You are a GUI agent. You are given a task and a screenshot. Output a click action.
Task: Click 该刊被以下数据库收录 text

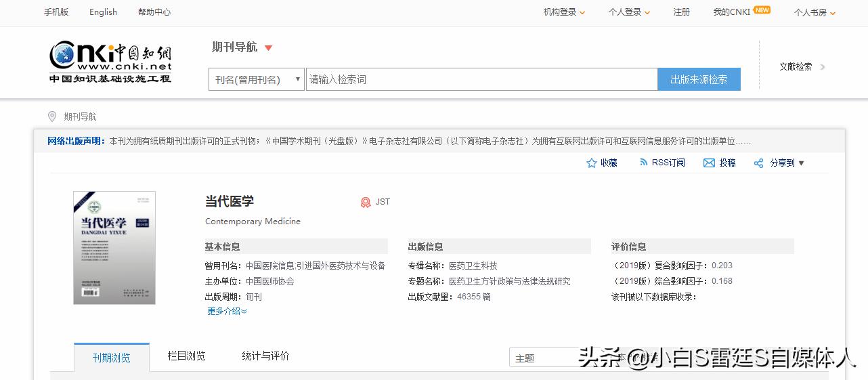coord(653,297)
